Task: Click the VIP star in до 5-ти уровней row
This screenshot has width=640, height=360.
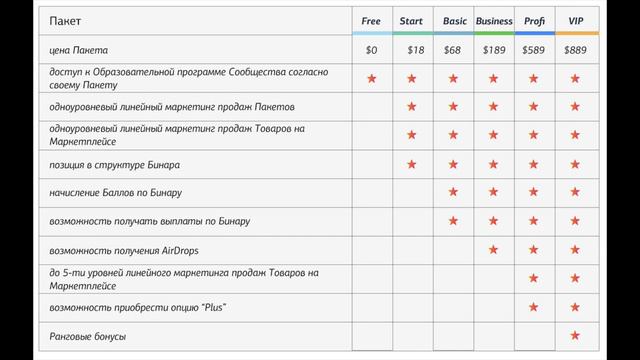Action: coord(575,278)
